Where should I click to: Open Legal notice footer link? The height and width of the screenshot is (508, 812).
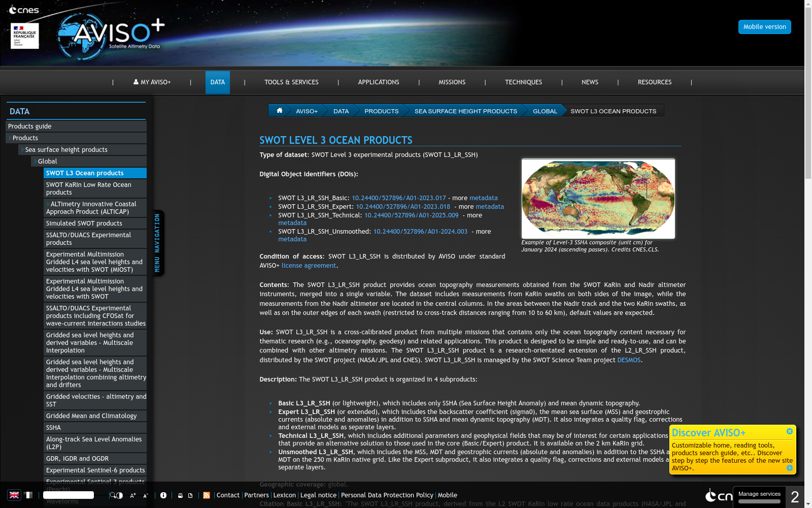coord(318,495)
